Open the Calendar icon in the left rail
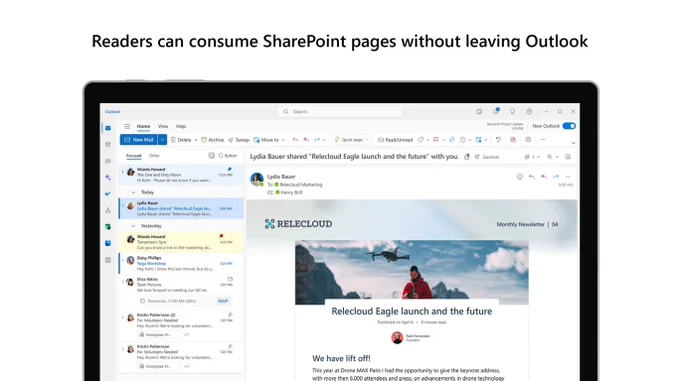 tap(108, 144)
